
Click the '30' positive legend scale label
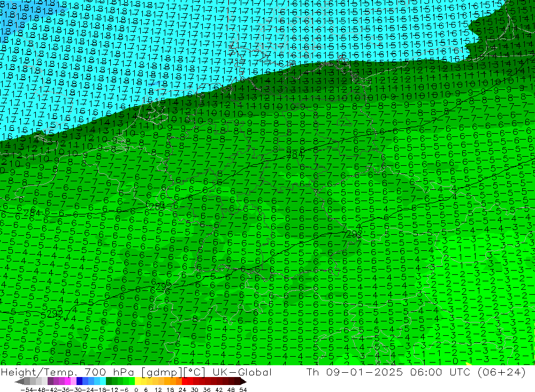(x=194, y=390)
